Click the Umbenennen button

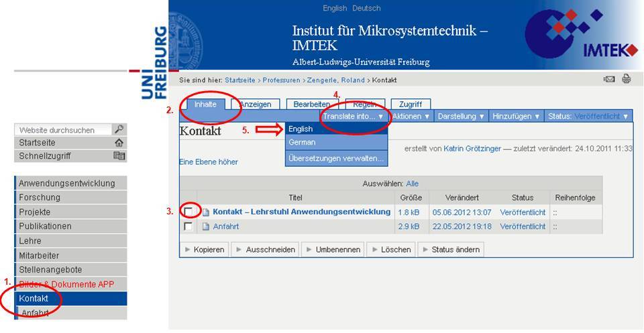pyautogui.click(x=333, y=249)
